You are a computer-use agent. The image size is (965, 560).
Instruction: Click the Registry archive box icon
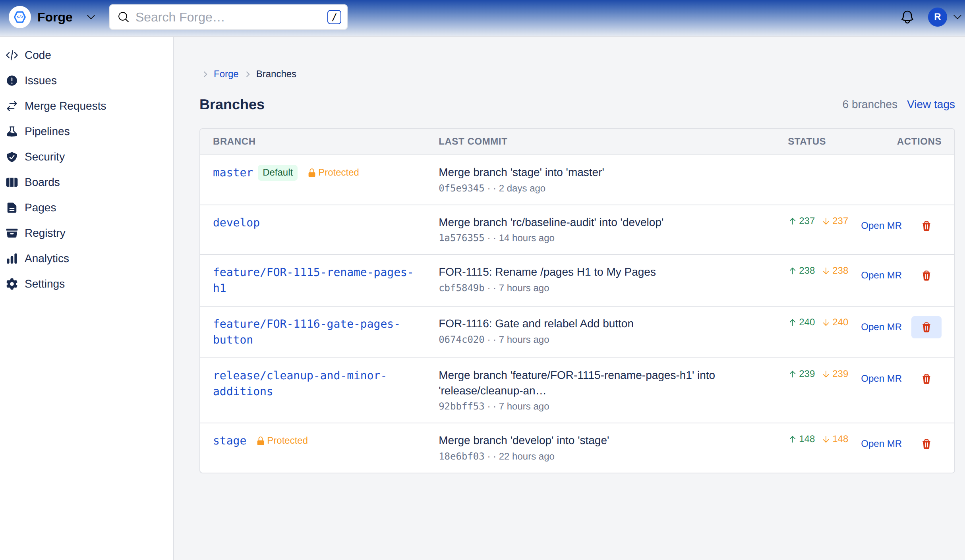pos(12,233)
